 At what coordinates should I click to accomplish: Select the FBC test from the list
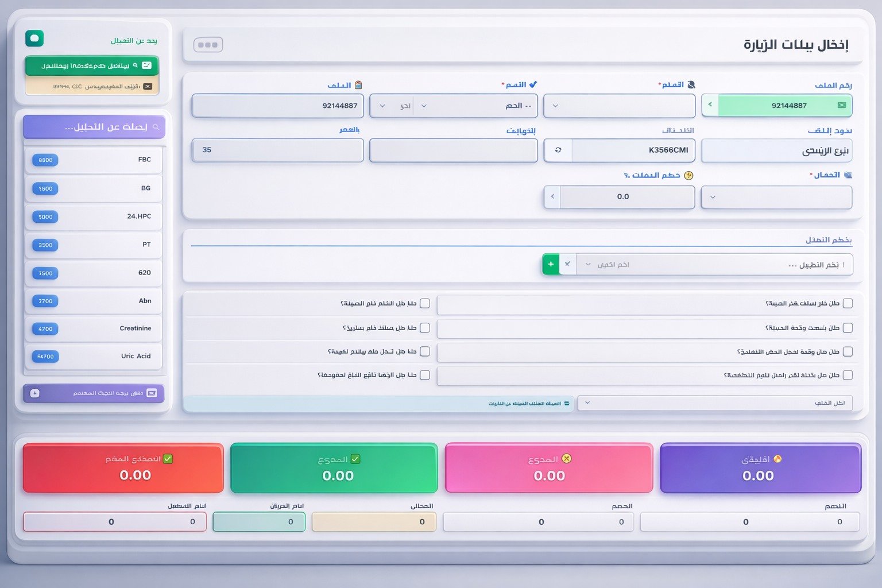[x=94, y=160]
